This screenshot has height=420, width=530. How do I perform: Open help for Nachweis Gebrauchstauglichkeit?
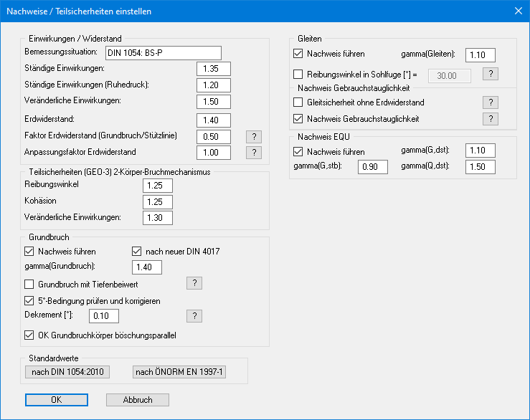pos(490,119)
